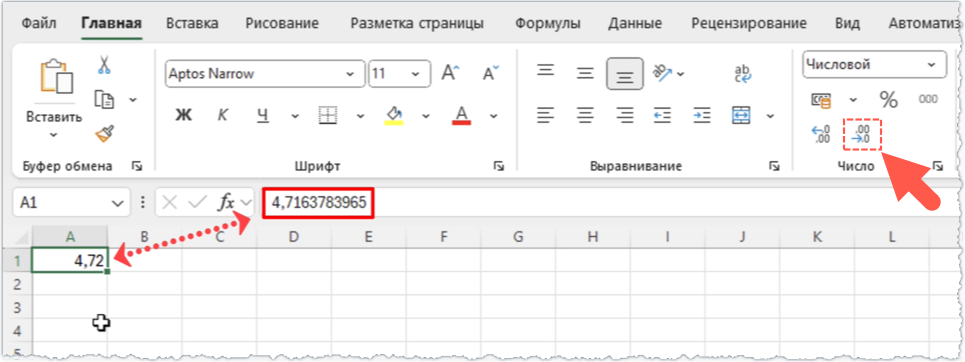Expand the merge cells options arrow
The width and height of the screenshot is (965, 362).
[x=770, y=115]
